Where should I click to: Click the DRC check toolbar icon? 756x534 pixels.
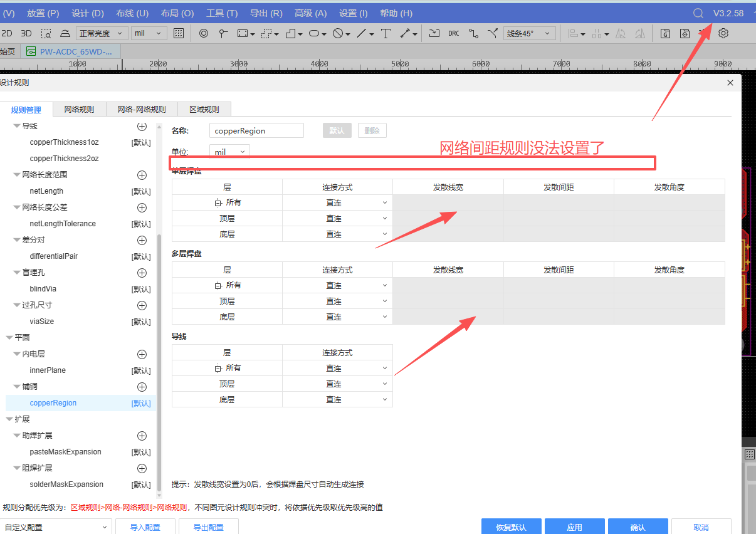tap(453, 33)
